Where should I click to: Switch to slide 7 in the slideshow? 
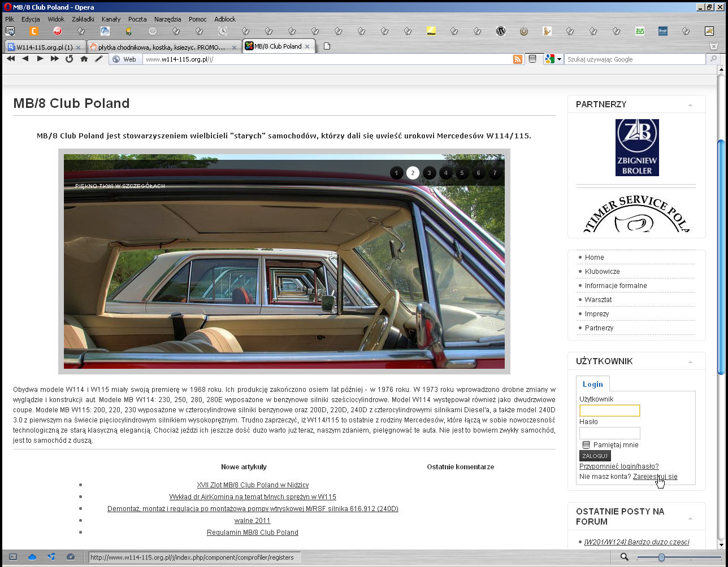[x=495, y=173]
